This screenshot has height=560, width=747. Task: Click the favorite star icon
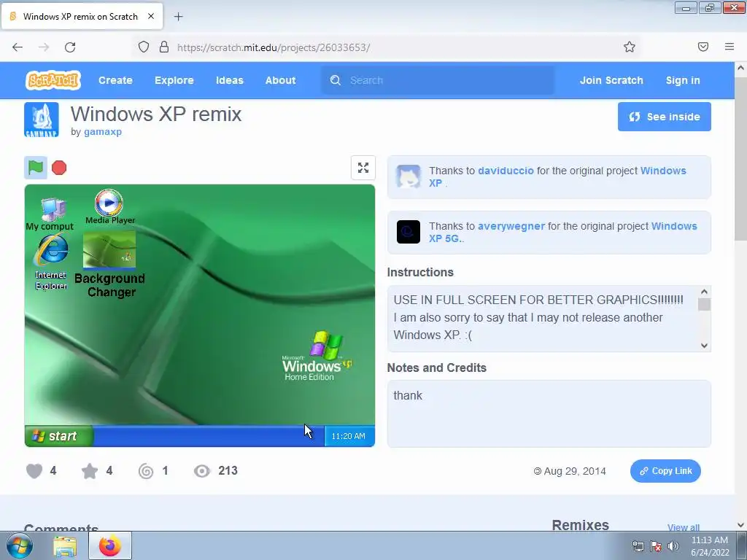(90, 471)
